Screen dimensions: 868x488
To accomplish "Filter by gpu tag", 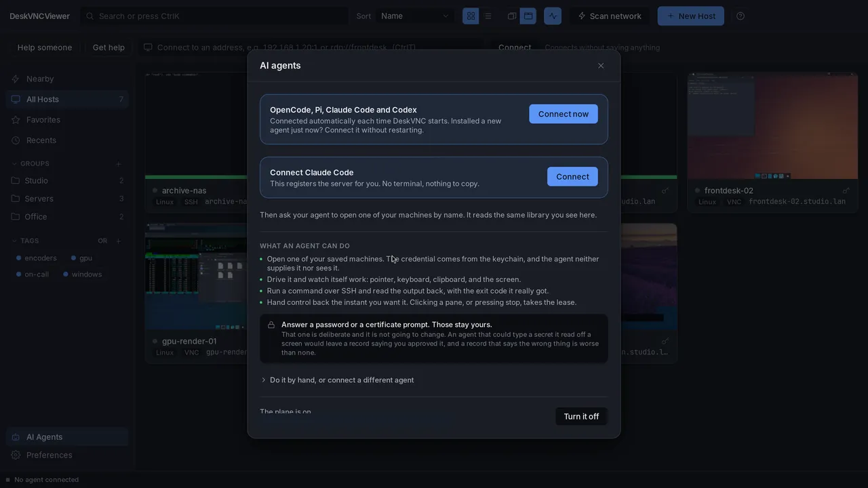I will 81,258.
